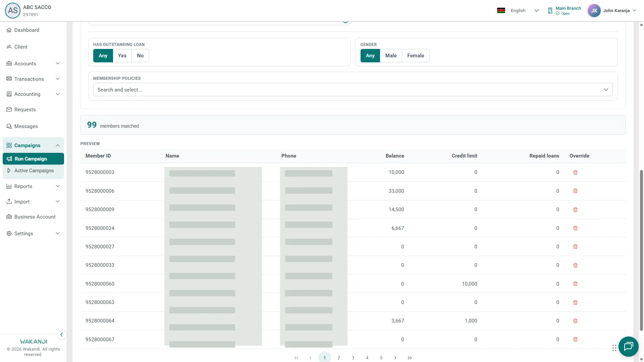Viewport: 644px width, 362px height.
Task: Click the Repaid loans column header
Action: click(x=544, y=156)
